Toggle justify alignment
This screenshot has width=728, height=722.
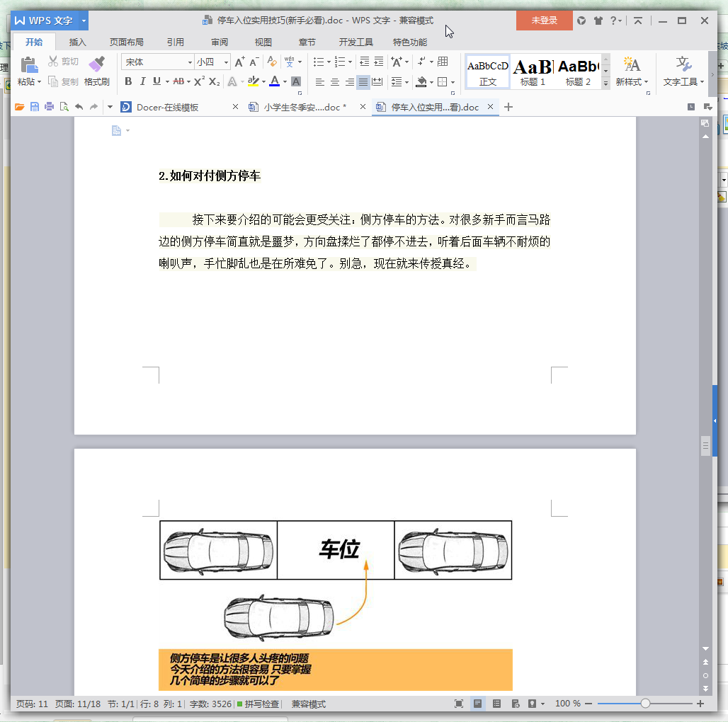(363, 82)
